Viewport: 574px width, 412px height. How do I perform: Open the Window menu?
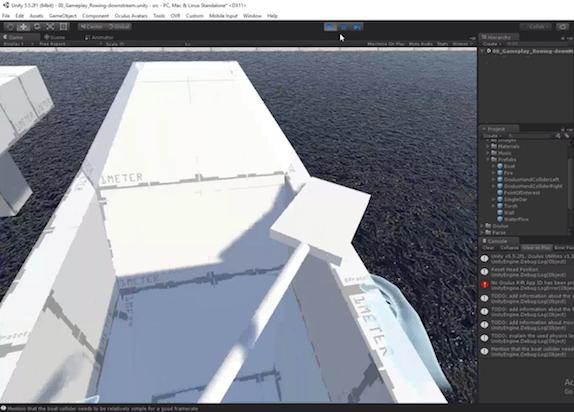(252, 16)
